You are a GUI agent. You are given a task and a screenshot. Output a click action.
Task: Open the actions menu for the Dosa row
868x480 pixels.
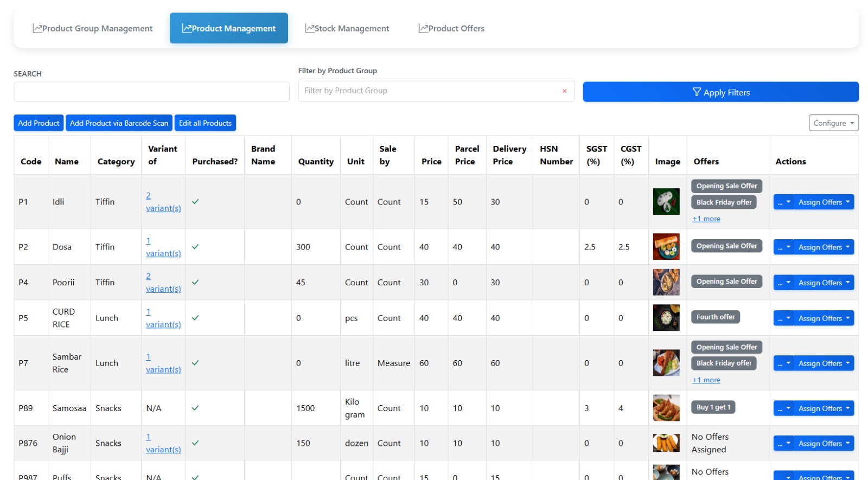(x=783, y=247)
